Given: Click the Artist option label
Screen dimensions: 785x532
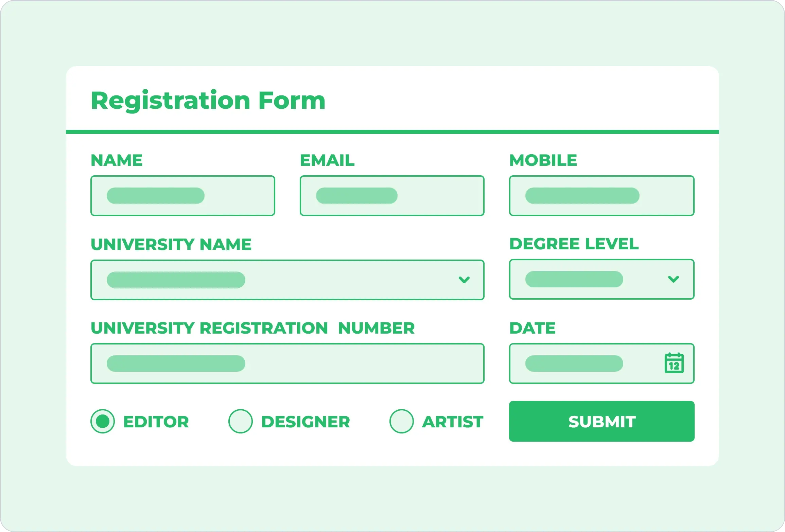Looking at the screenshot, I should coord(453,422).
